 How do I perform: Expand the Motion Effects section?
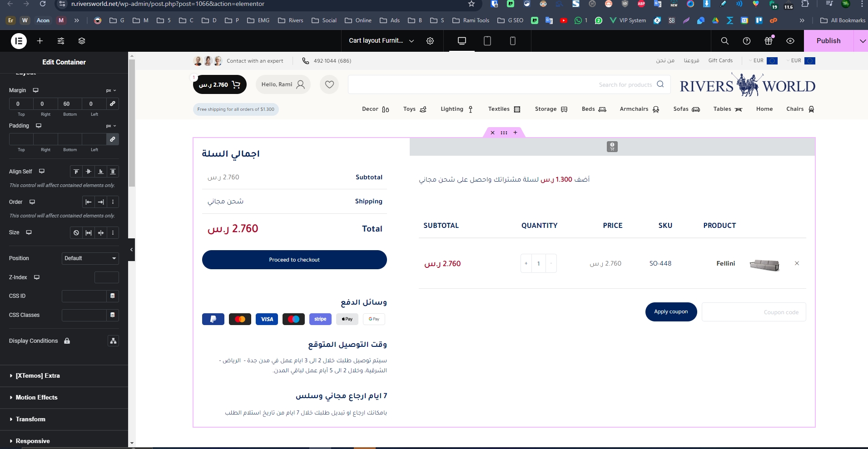64,398
